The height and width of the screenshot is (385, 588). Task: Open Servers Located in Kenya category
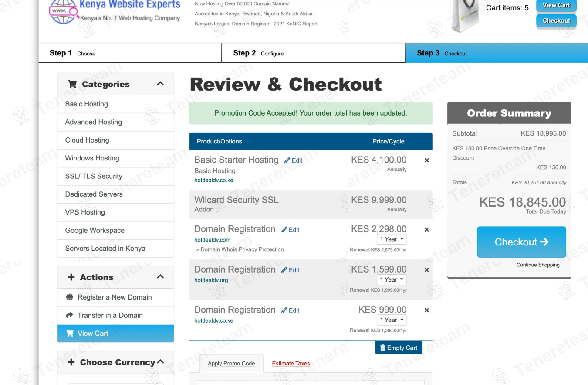click(x=115, y=249)
